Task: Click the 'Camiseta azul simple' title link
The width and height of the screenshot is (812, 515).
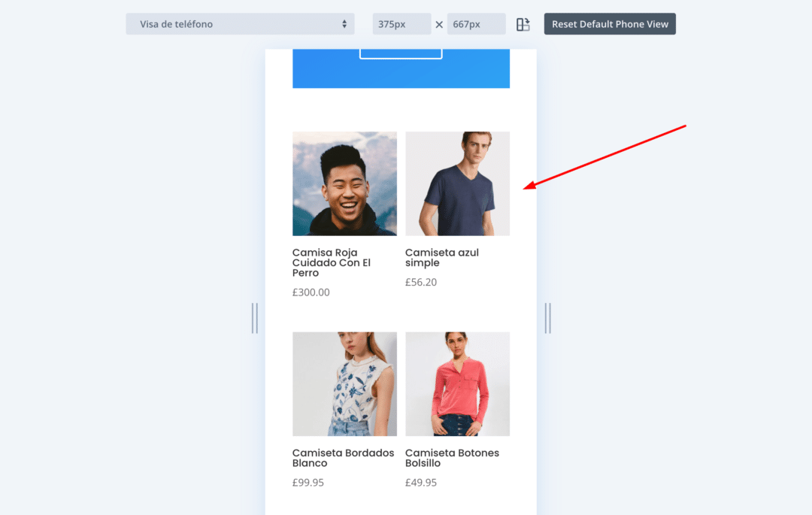Action: (442, 258)
